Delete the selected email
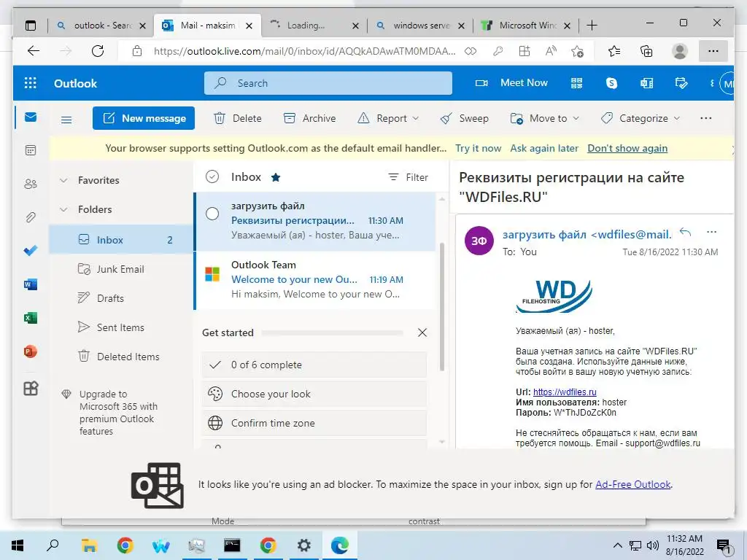 tap(238, 118)
